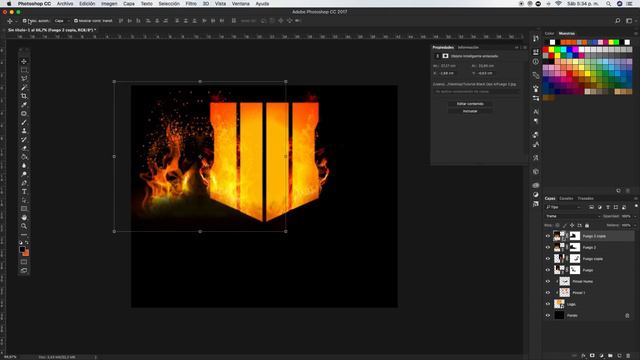Select the Fuego layer name

(588, 270)
